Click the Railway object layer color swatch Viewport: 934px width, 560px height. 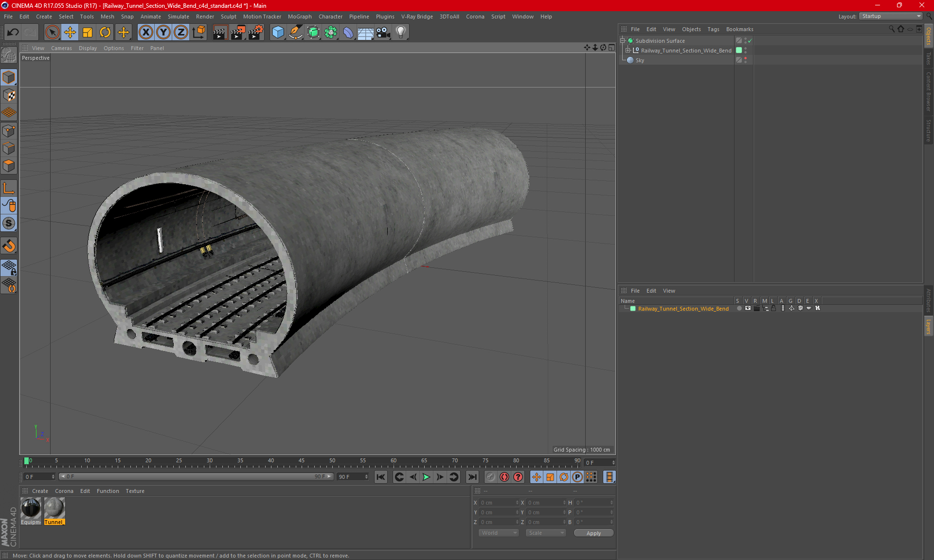[739, 51]
